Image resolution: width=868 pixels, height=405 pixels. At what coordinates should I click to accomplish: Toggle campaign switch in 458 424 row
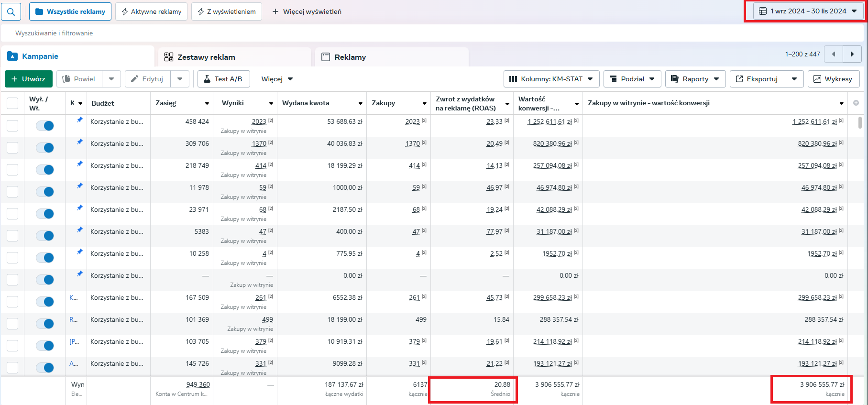tap(45, 126)
